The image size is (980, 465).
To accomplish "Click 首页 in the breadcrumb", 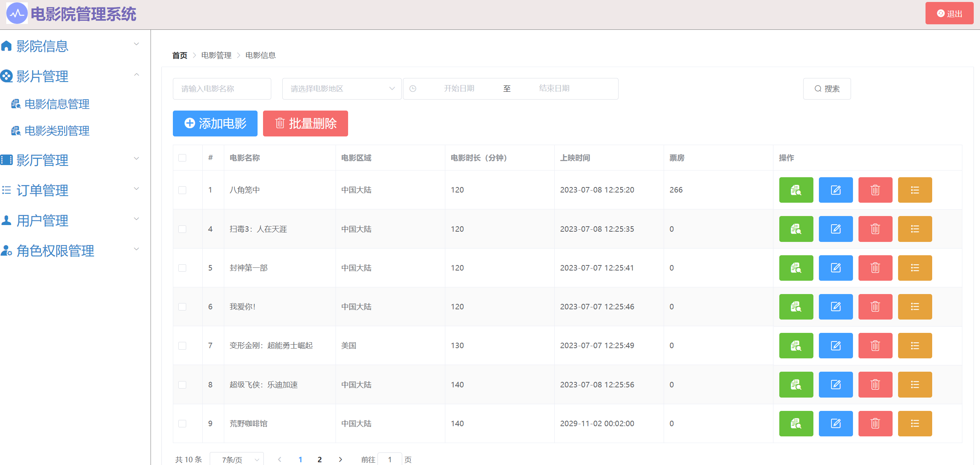I will pos(180,55).
